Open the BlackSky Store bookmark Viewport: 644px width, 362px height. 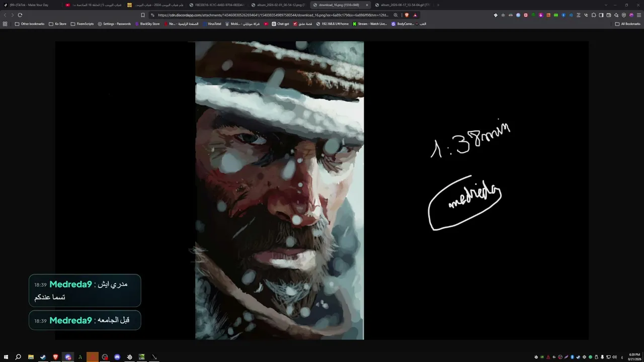147,24
